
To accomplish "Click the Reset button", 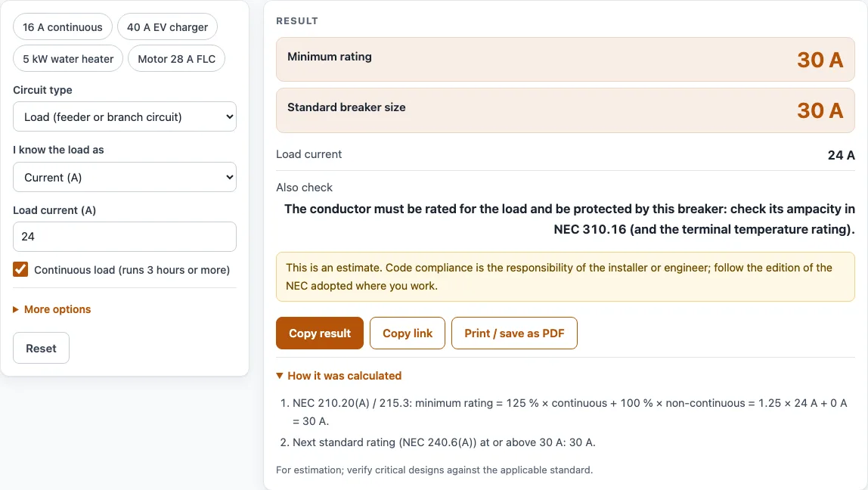I will [41, 349].
